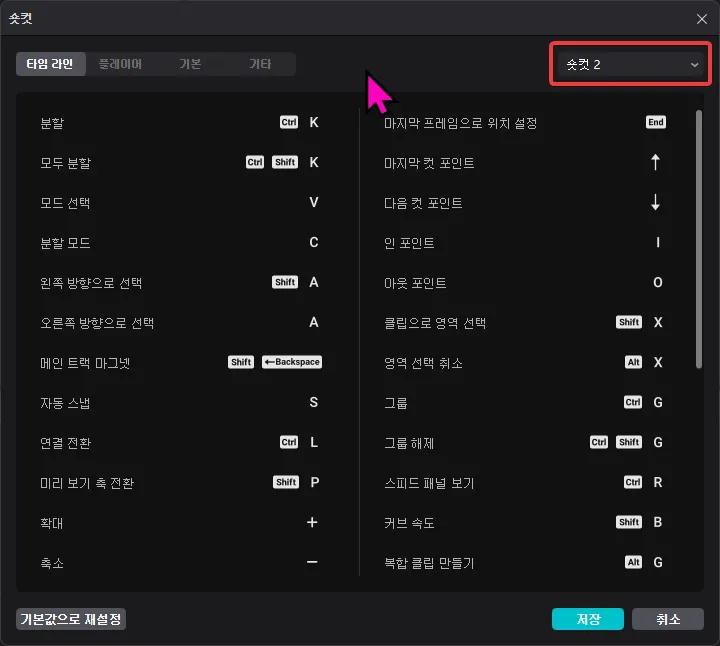720x646 pixels.
Task: Click the A key for 오른쪽 방향으로 선택
Action: pos(314,322)
